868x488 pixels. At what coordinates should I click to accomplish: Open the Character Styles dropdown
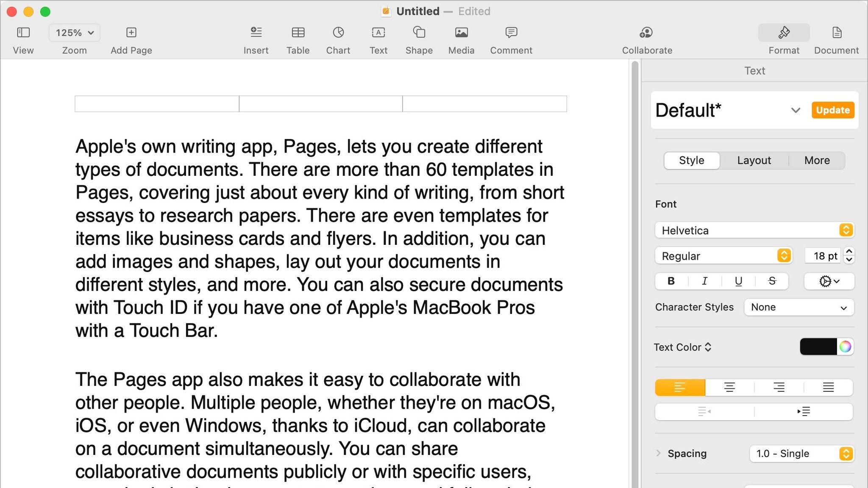[x=799, y=307]
